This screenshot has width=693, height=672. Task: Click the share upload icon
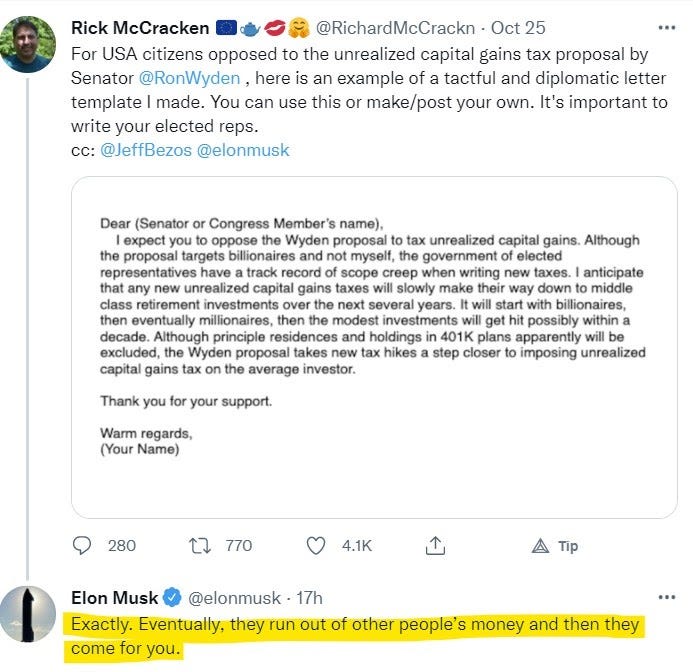(x=435, y=546)
